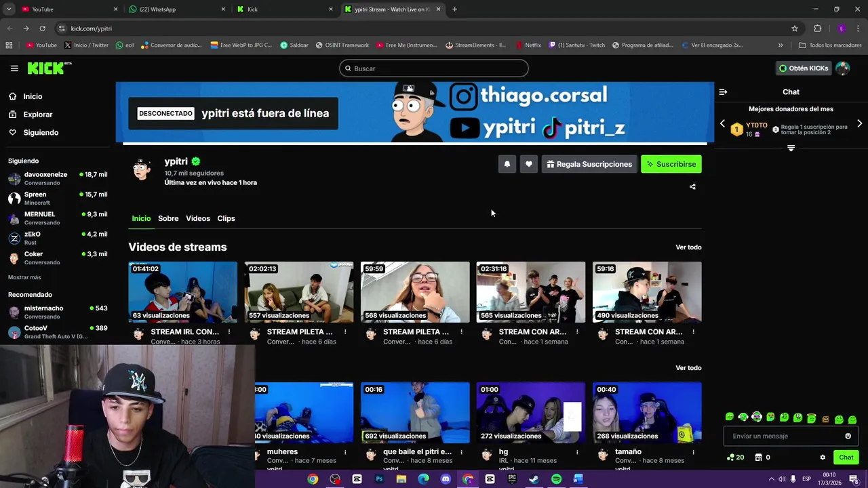
Task: Open Photoshop from the taskbar
Action: point(379,479)
